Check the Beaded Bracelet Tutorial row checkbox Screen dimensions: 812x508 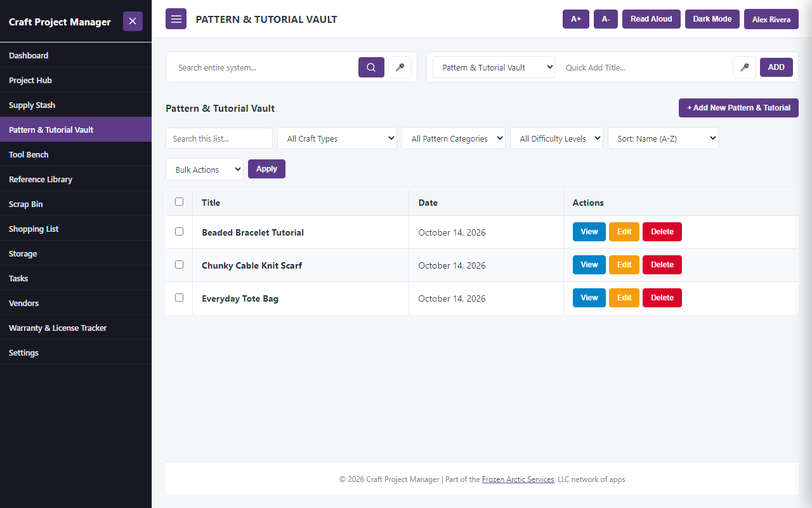[x=179, y=232]
